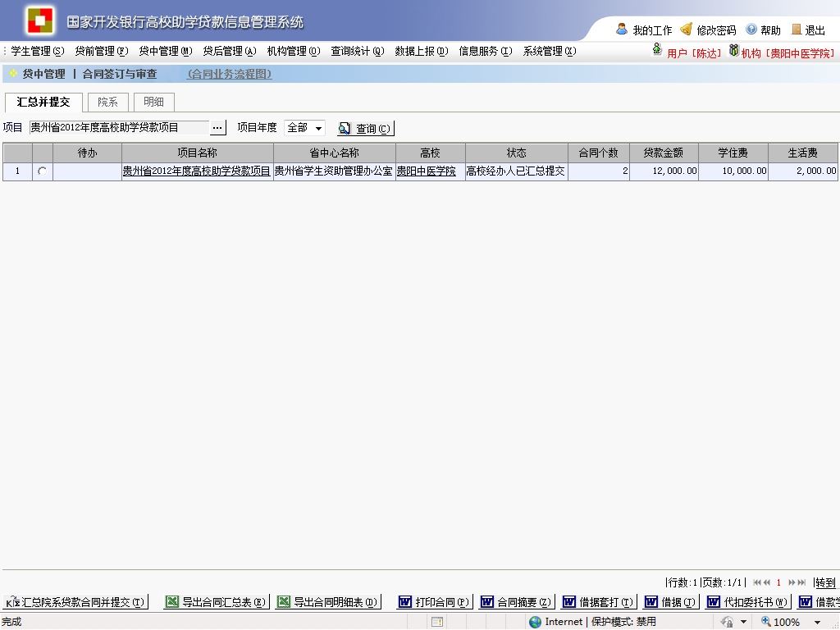This screenshot has height=630, width=840.
Task: Click the 10,000.00 tuition cell
Action: (733, 171)
